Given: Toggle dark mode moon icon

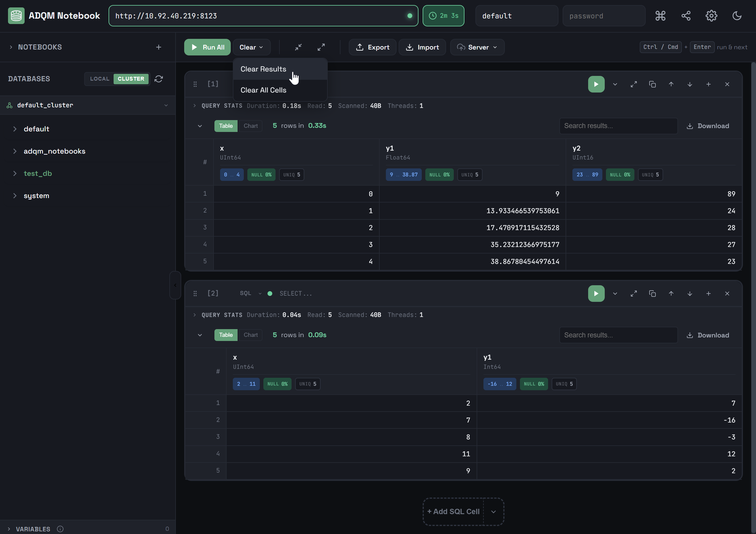Looking at the screenshot, I should point(736,16).
